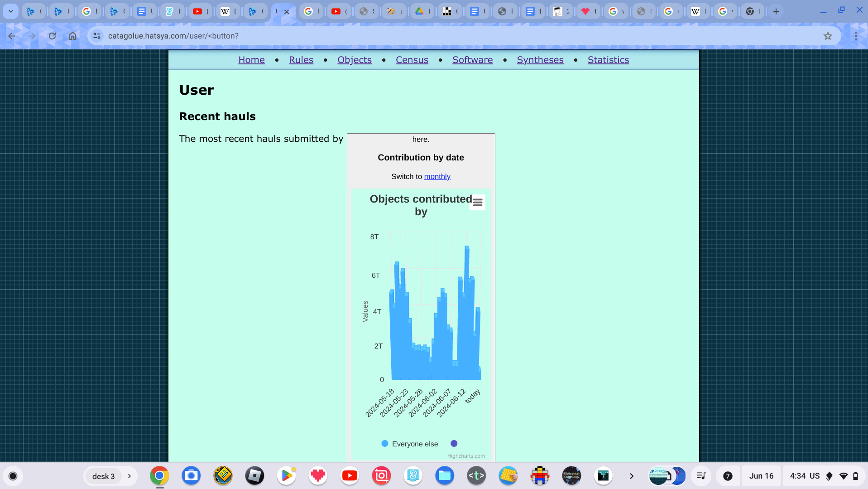Viewport: 868px width, 489px height.
Task: Open the chart context menu hamburger icon
Action: tap(478, 203)
